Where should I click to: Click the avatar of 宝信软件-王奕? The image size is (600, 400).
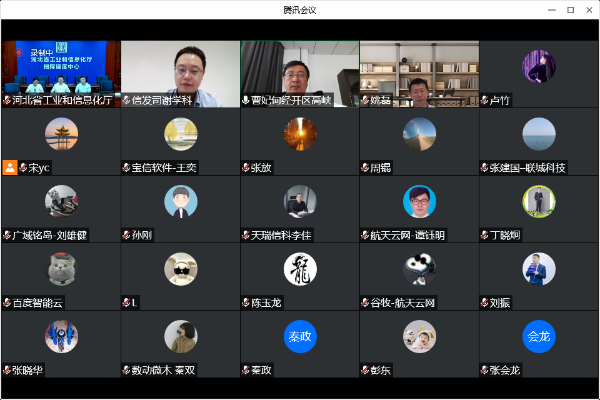pyautogui.click(x=180, y=133)
